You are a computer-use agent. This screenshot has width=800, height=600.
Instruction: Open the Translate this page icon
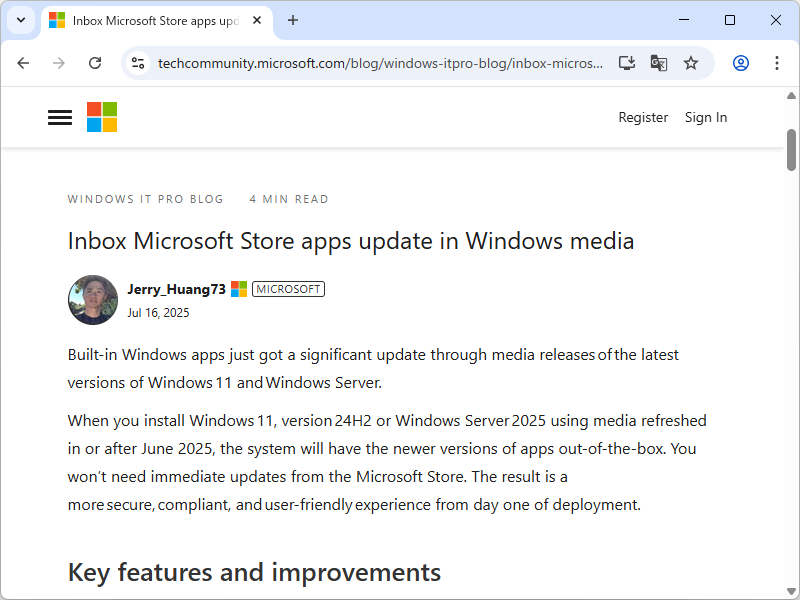click(659, 63)
